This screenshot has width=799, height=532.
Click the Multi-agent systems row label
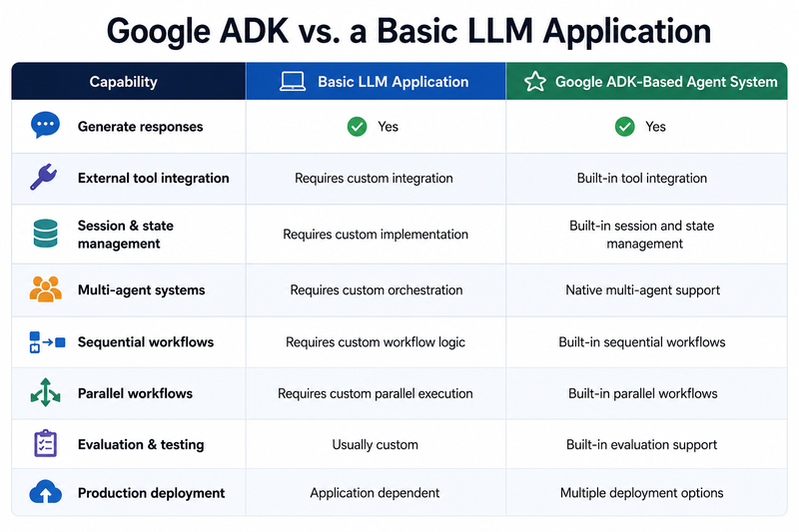141,290
